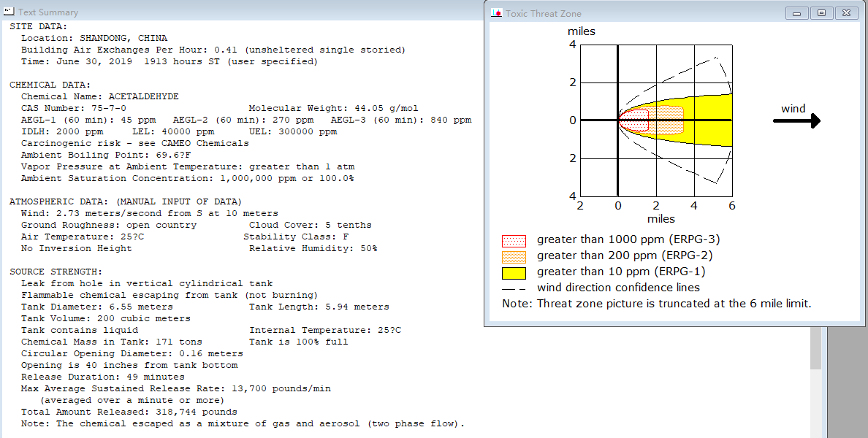The height and width of the screenshot is (438, 868).
Task: Select 'Location: SHANDONG, CHINA' line
Action: [94, 38]
